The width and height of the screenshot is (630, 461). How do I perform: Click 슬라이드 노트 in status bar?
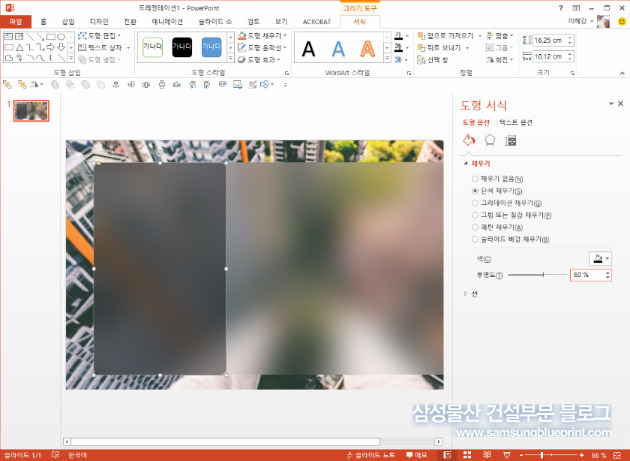coord(370,455)
